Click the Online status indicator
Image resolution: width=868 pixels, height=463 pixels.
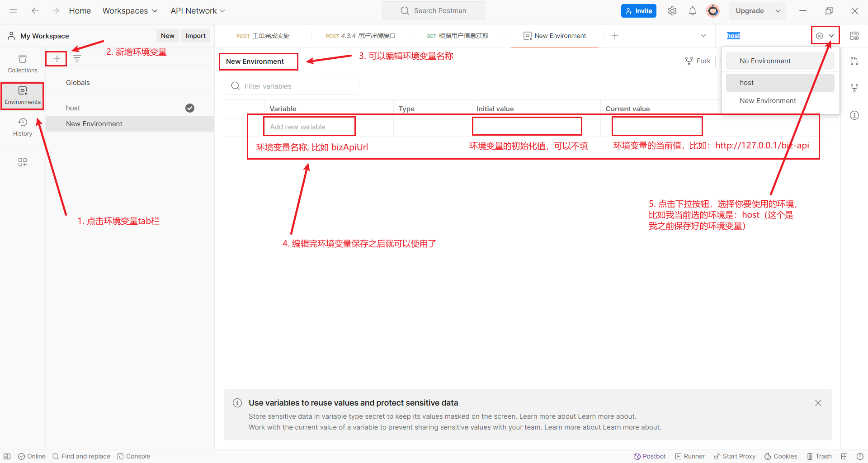(x=32, y=456)
